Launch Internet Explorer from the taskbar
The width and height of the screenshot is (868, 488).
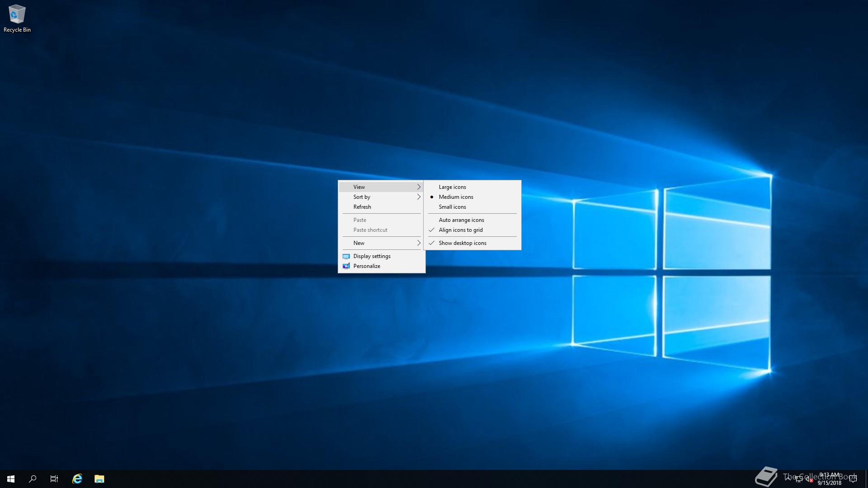77,479
